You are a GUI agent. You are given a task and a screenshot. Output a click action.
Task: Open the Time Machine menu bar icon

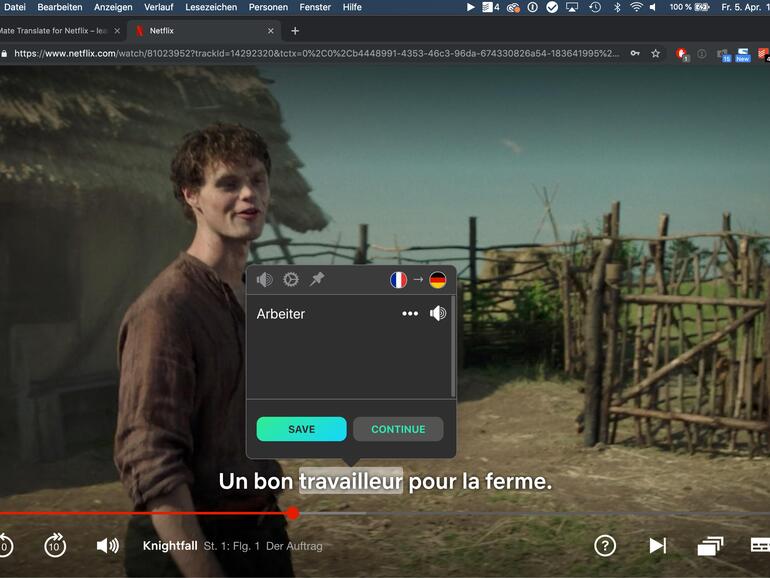pyautogui.click(x=595, y=7)
